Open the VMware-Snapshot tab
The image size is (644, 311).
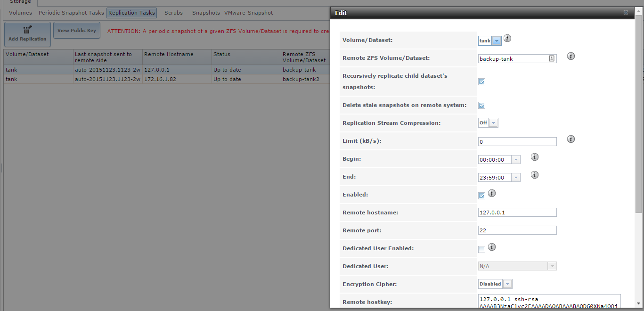248,13
